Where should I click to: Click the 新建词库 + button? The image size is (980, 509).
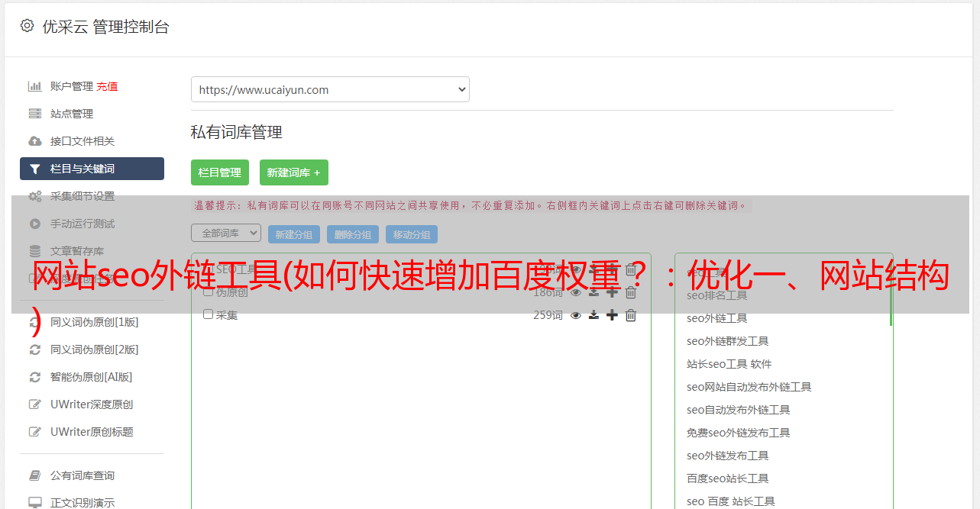click(x=294, y=172)
